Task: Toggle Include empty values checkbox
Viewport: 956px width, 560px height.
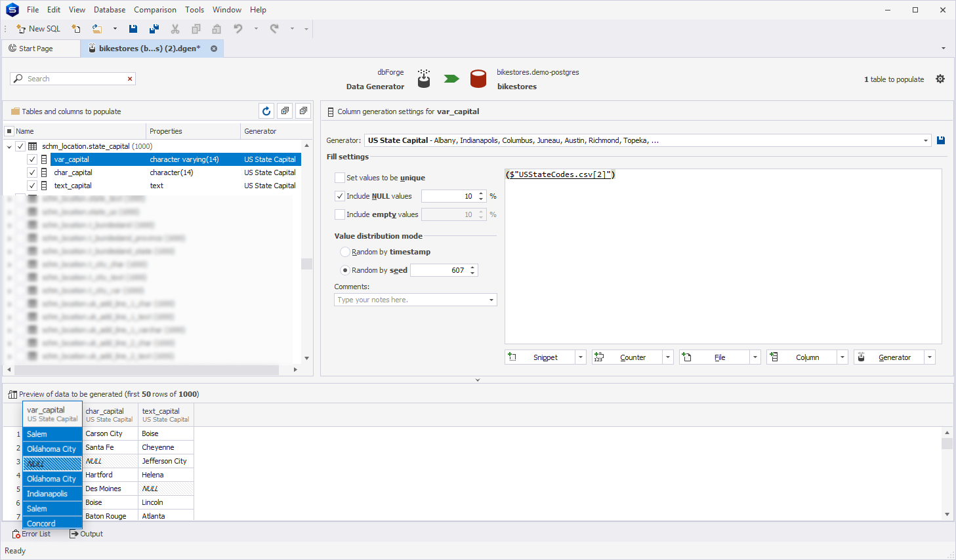Action: click(x=340, y=214)
